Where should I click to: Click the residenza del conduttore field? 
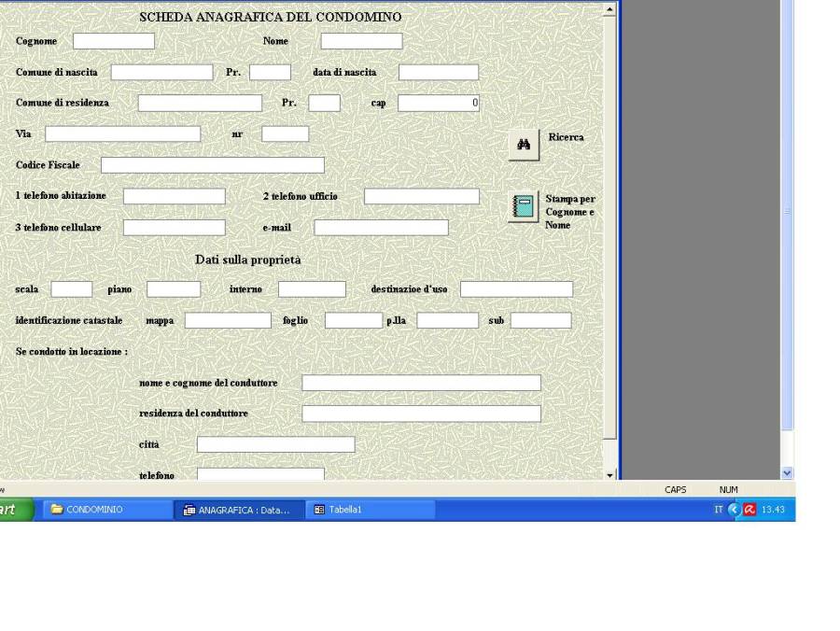pos(422,414)
